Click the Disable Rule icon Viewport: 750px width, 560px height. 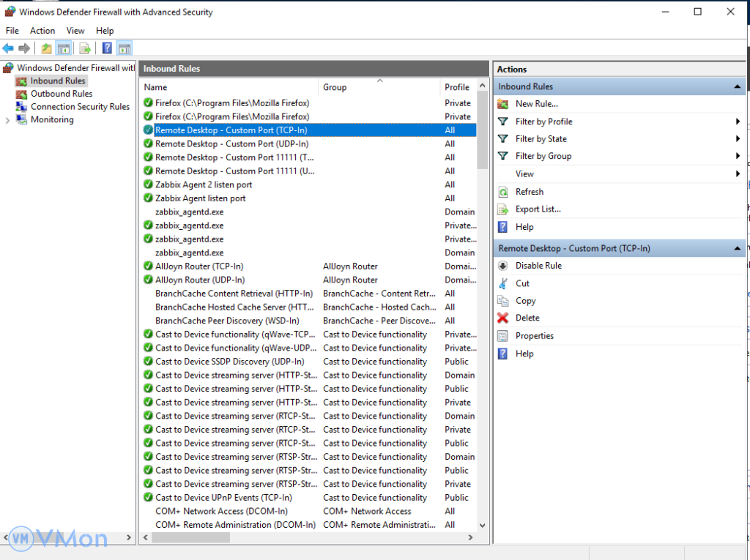click(x=502, y=266)
